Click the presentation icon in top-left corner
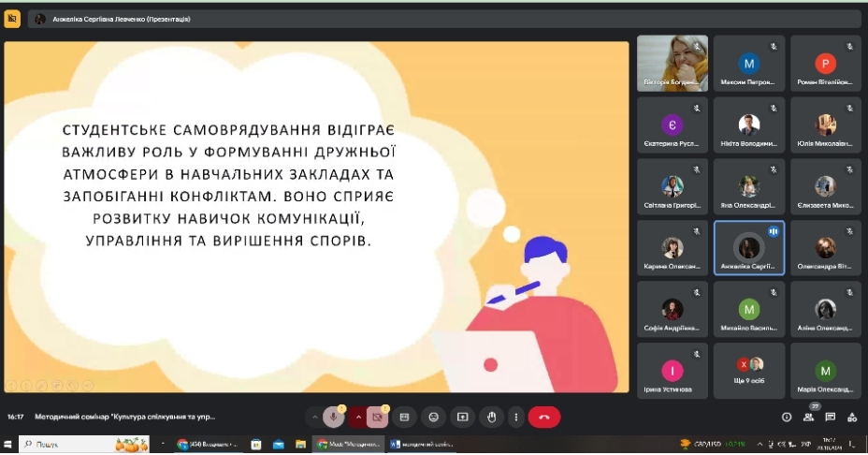 (12, 18)
